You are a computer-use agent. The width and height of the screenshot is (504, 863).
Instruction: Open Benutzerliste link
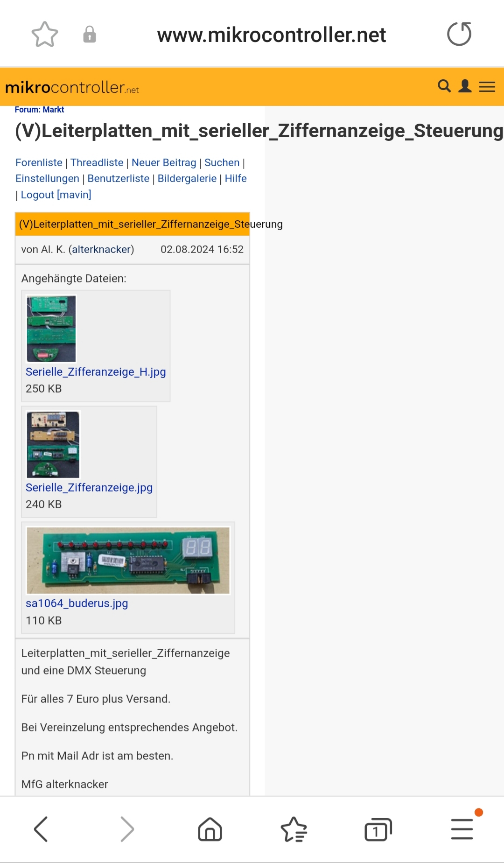(119, 178)
